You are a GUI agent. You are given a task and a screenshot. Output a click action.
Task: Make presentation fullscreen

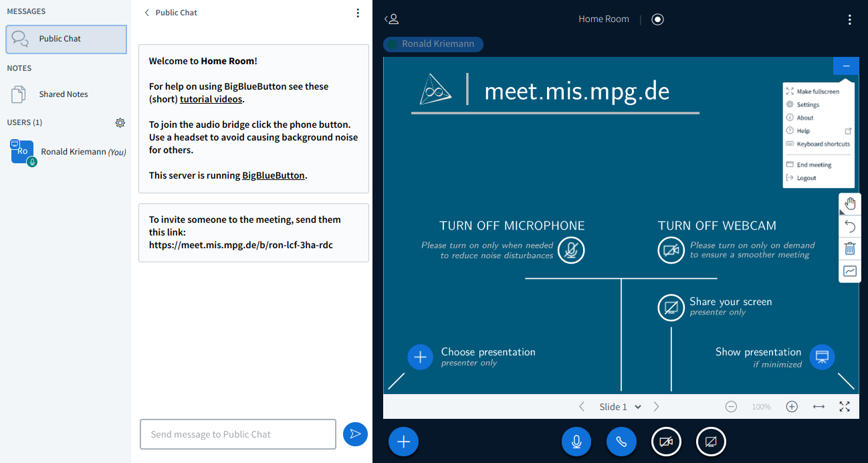pyautogui.click(x=845, y=407)
